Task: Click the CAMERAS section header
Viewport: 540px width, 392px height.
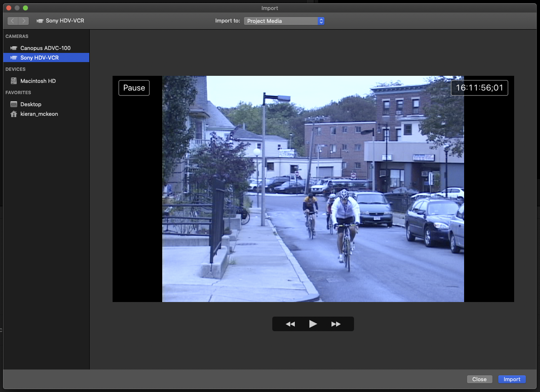Action: click(17, 36)
